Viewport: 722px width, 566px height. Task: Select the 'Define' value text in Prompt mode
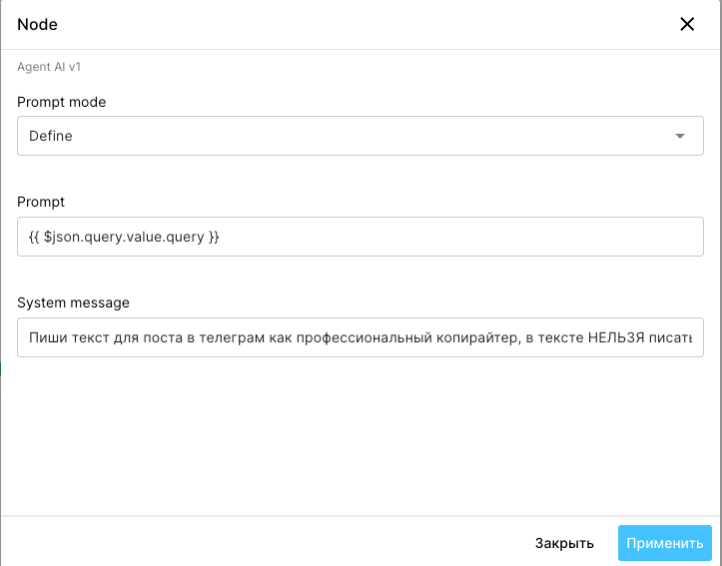tap(51, 136)
